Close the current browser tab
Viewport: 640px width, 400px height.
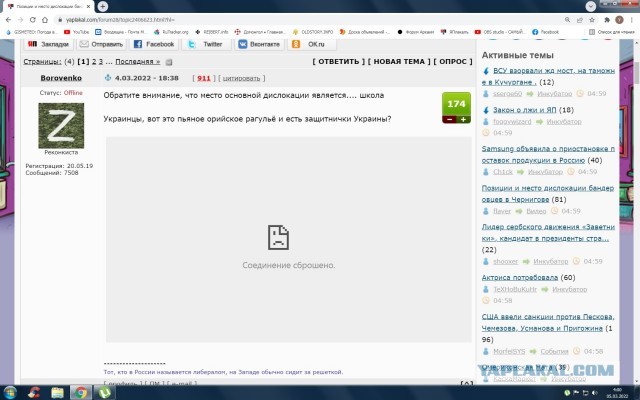coord(88,7)
